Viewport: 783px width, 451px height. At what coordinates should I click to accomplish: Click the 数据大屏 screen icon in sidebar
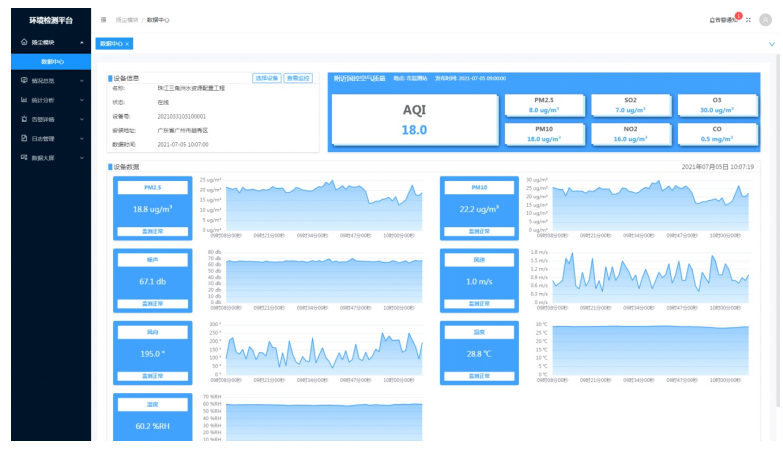point(24,157)
